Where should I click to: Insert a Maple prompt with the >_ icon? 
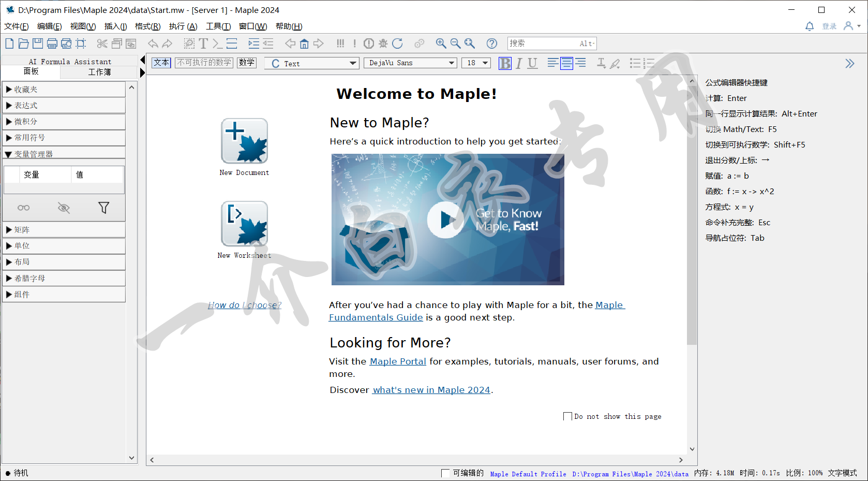click(x=217, y=43)
